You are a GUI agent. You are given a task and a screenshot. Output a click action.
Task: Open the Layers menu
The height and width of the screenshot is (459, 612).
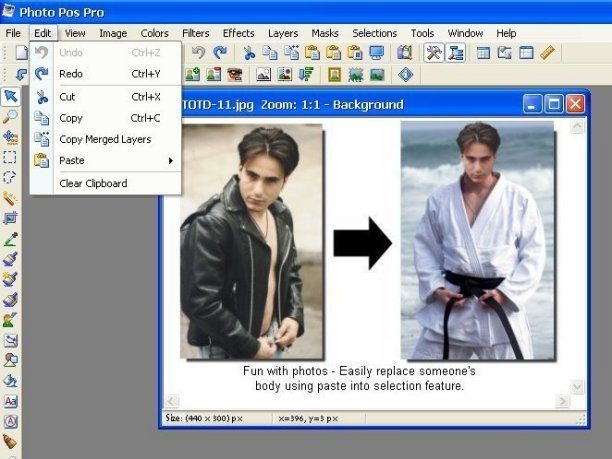coord(283,33)
